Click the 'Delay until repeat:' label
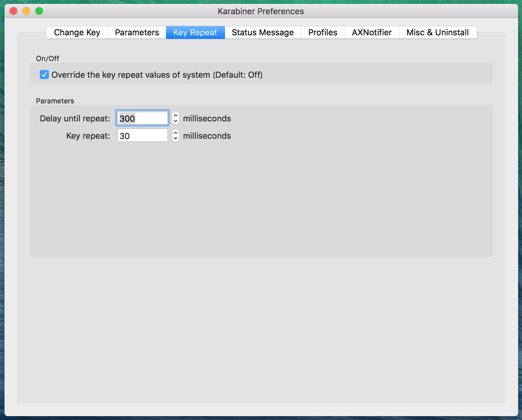This screenshot has height=420, width=522. (75, 118)
